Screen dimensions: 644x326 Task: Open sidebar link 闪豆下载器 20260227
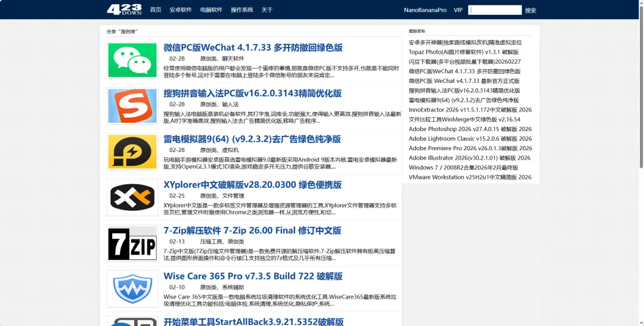coord(465,61)
